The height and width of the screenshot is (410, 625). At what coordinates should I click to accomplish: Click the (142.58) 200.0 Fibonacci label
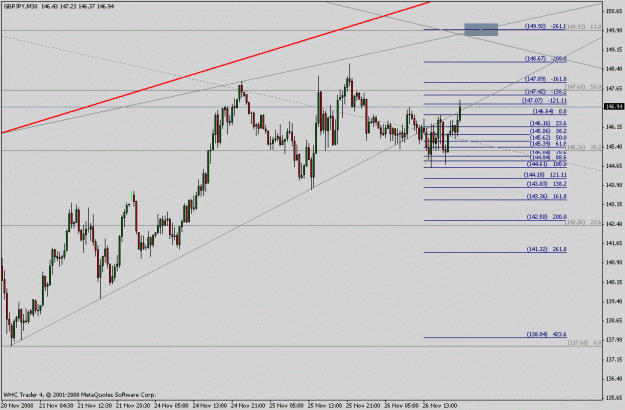pyautogui.click(x=546, y=217)
